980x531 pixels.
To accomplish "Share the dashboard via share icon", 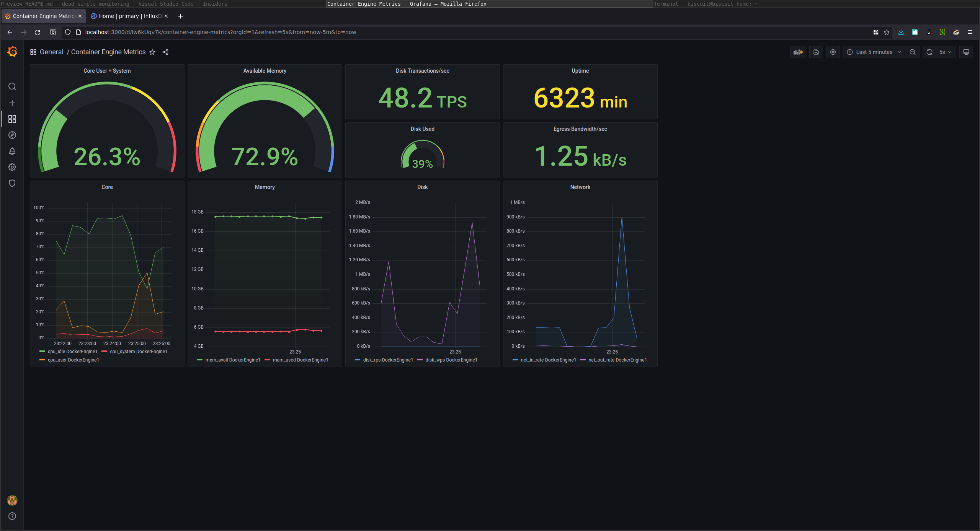I will [165, 52].
